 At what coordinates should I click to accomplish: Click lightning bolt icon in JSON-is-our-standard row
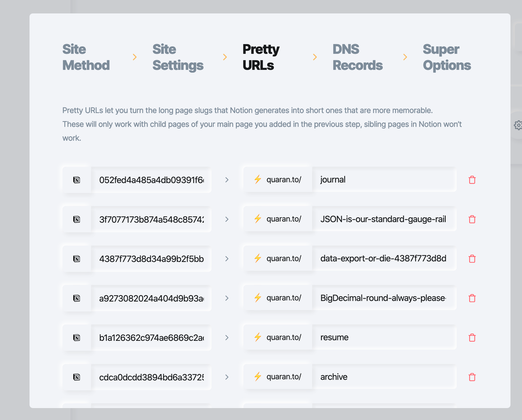coord(257,219)
